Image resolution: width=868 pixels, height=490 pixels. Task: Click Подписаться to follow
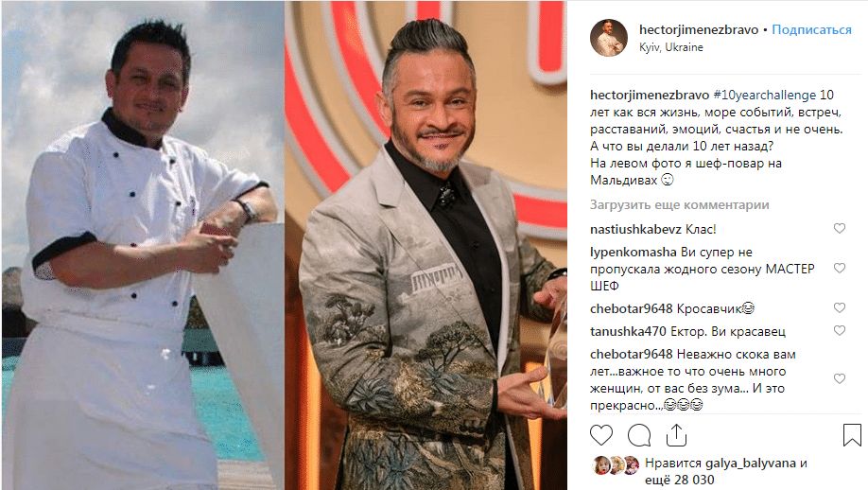click(811, 29)
